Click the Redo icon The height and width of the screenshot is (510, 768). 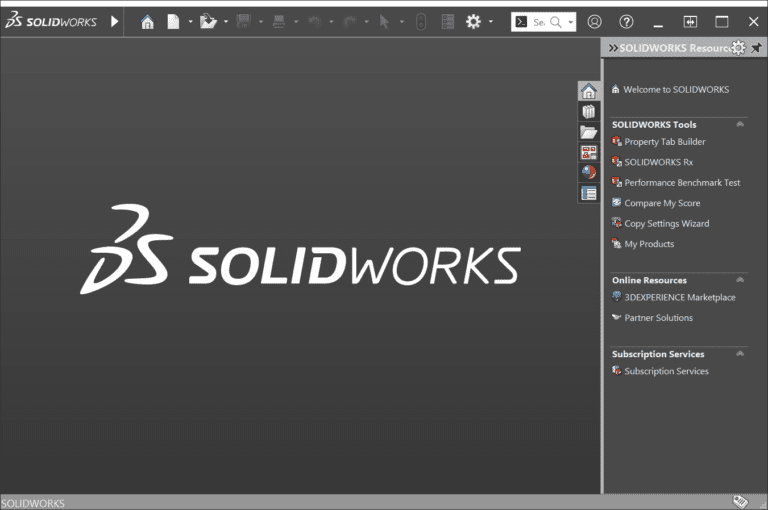point(350,22)
